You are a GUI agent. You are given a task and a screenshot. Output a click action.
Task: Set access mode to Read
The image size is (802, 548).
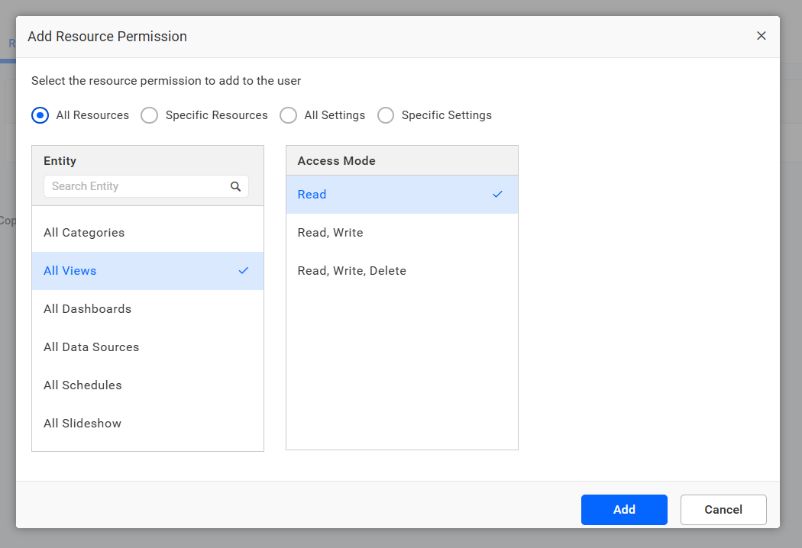pos(402,194)
